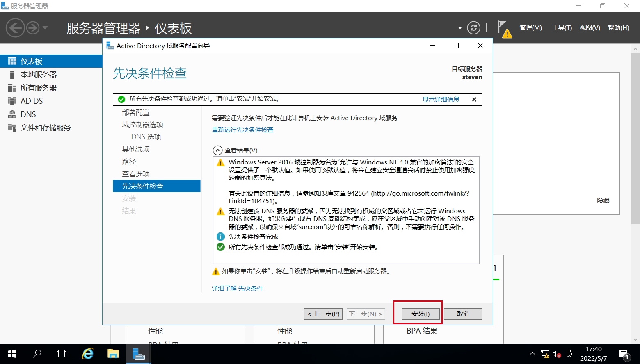Screen dimensions: 640x364
Task: Go to the 域控制器选项 wizard step
Action: coord(143,125)
